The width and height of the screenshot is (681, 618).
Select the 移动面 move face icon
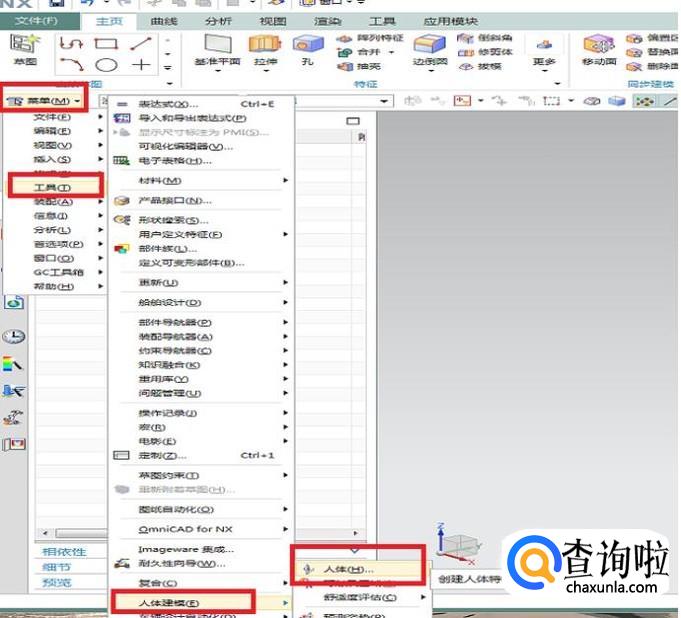pos(598,47)
